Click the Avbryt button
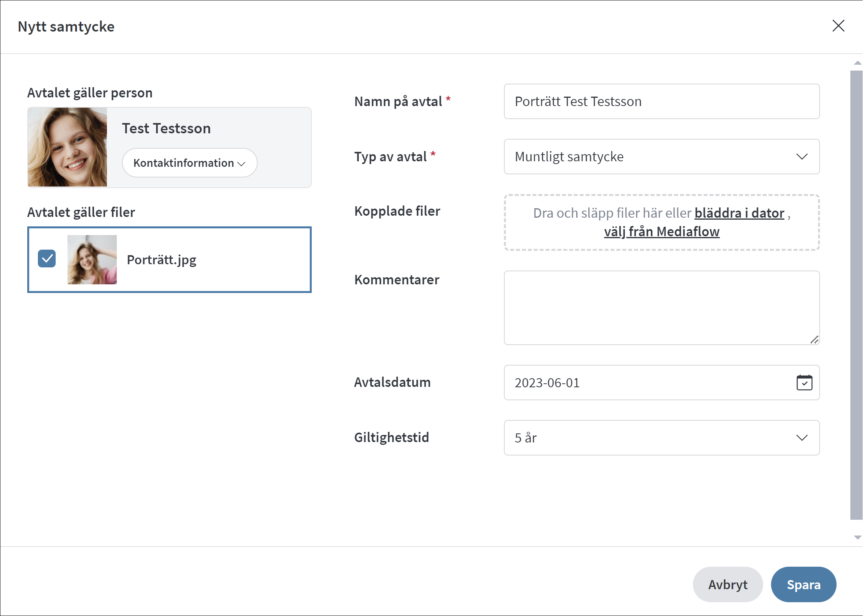 (727, 584)
